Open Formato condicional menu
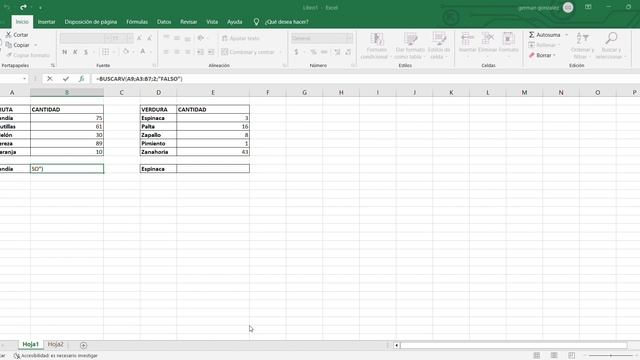The image size is (640, 360). coord(376,46)
